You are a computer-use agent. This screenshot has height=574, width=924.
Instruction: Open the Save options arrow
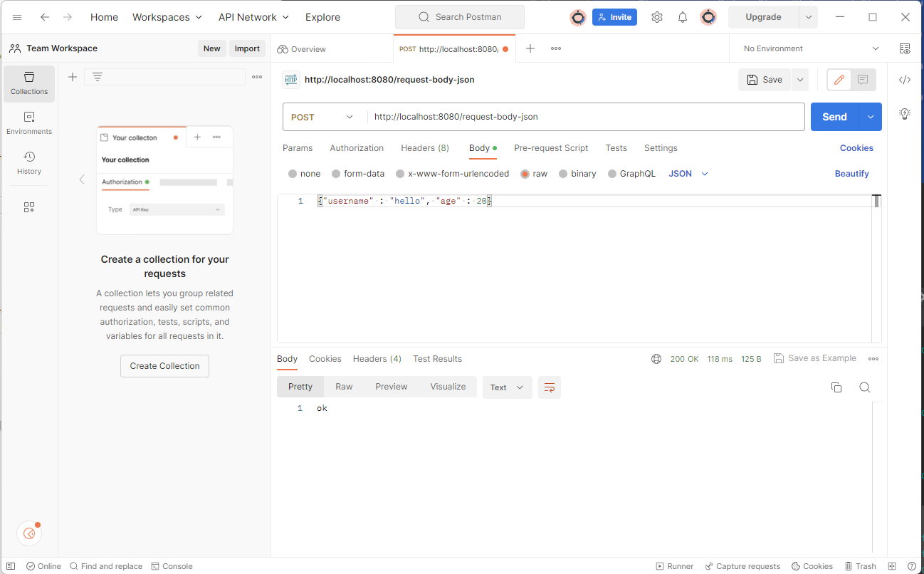(x=799, y=80)
